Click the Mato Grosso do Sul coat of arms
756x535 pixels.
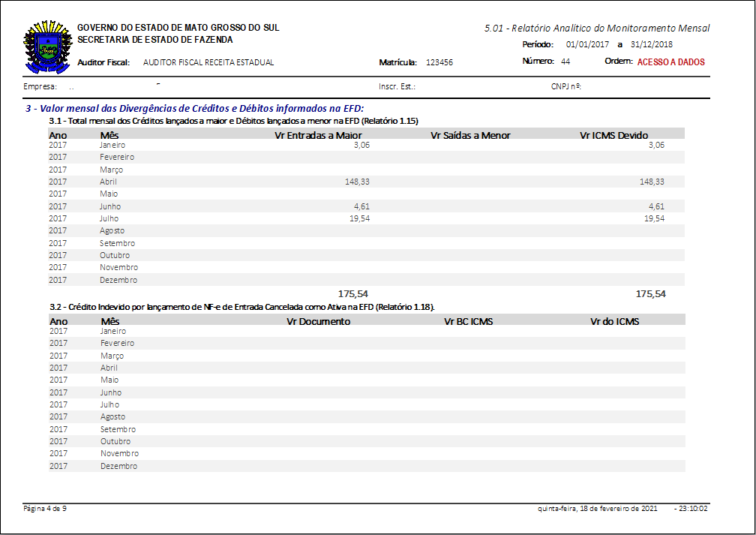click(x=47, y=47)
